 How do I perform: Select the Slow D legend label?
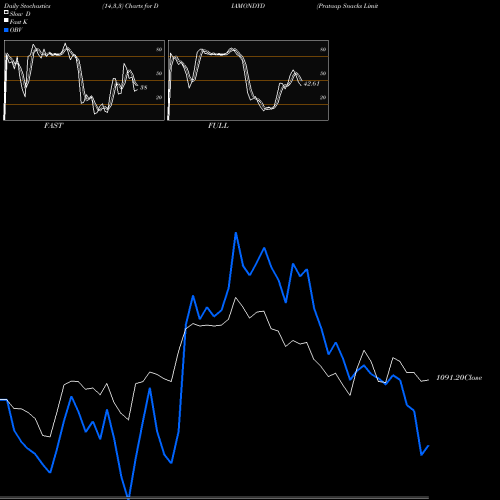pos(20,14)
